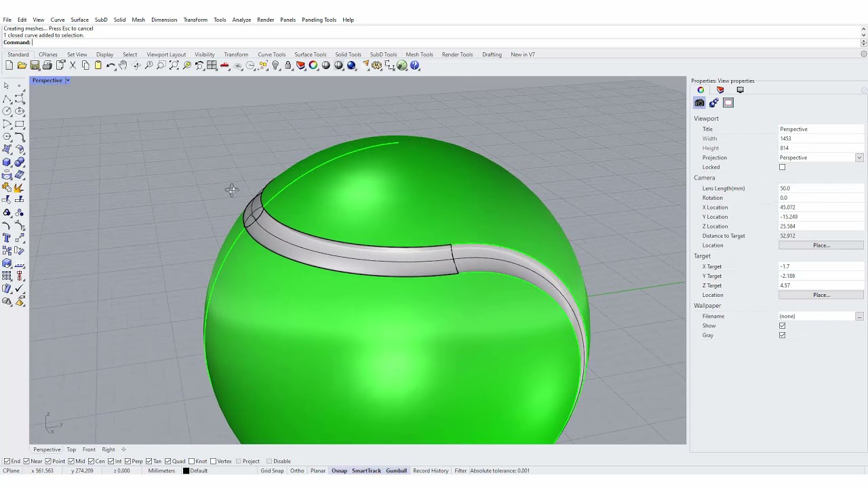Click the New file icon
Viewport: 868px width, 488px height.
pos(9,66)
